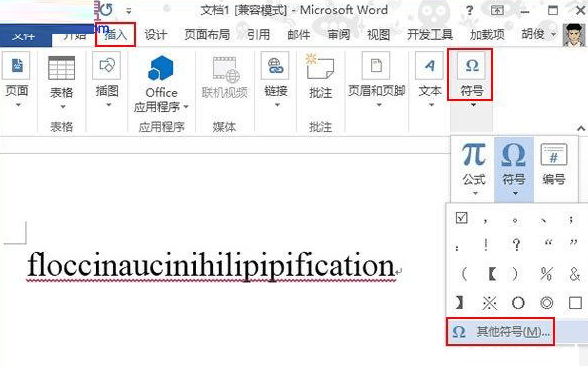The width and height of the screenshot is (588, 366).
Task: Click the Office 应用程序 icon
Action: [161, 68]
